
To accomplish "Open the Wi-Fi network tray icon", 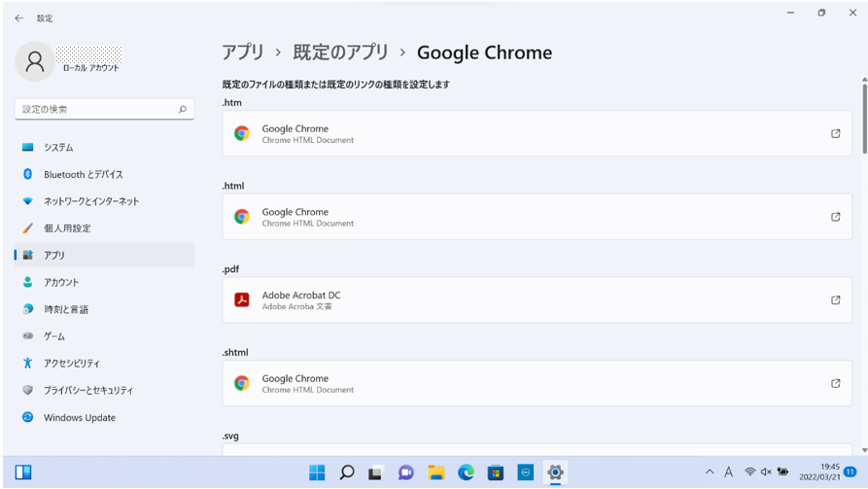I will click(x=750, y=472).
